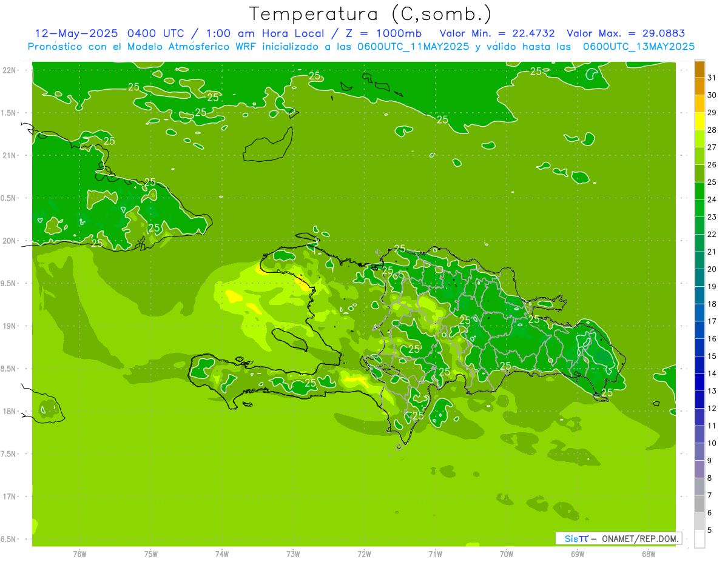This screenshot has height=562, width=728.
Task: Click the color scale label 22
Action: click(x=712, y=235)
